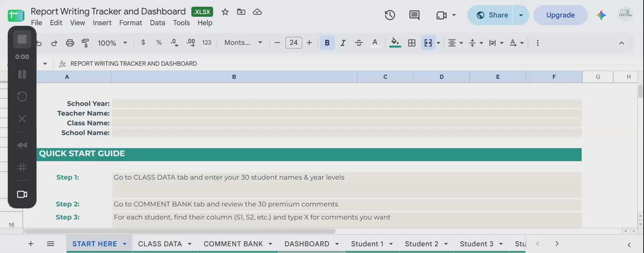Open the comments panel icon
The width and height of the screenshot is (644, 253).
(x=414, y=15)
